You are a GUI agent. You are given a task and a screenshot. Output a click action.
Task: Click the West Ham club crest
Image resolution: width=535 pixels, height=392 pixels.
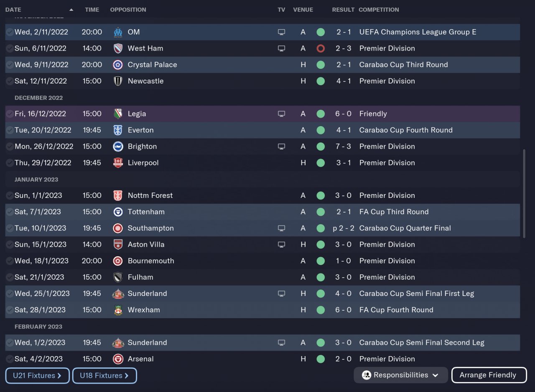[x=118, y=48]
